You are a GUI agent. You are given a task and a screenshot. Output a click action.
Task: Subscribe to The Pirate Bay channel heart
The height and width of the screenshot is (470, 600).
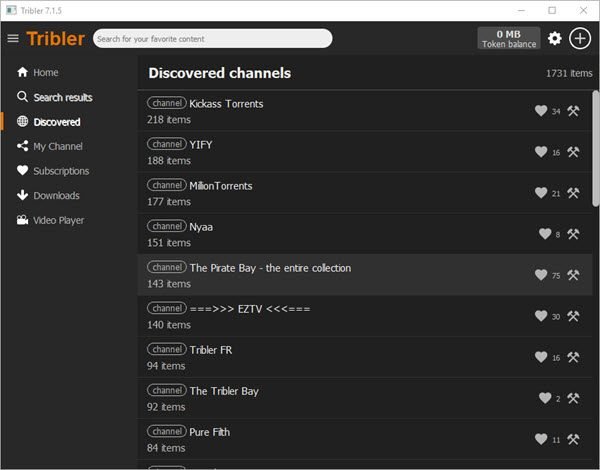coord(541,275)
